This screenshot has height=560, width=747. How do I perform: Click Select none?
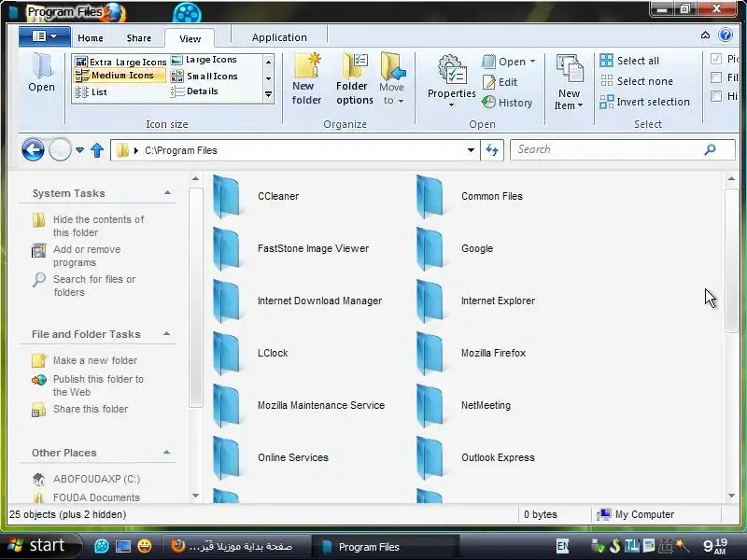(637, 81)
